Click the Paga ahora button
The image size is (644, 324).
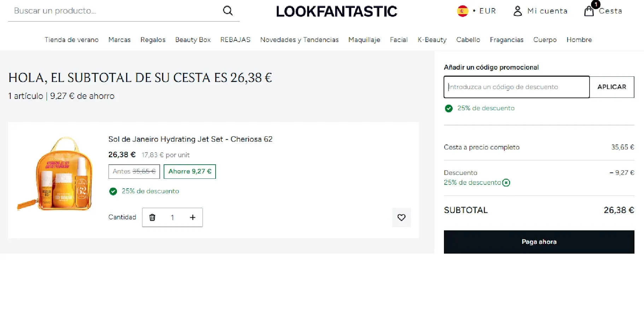pos(539,242)
